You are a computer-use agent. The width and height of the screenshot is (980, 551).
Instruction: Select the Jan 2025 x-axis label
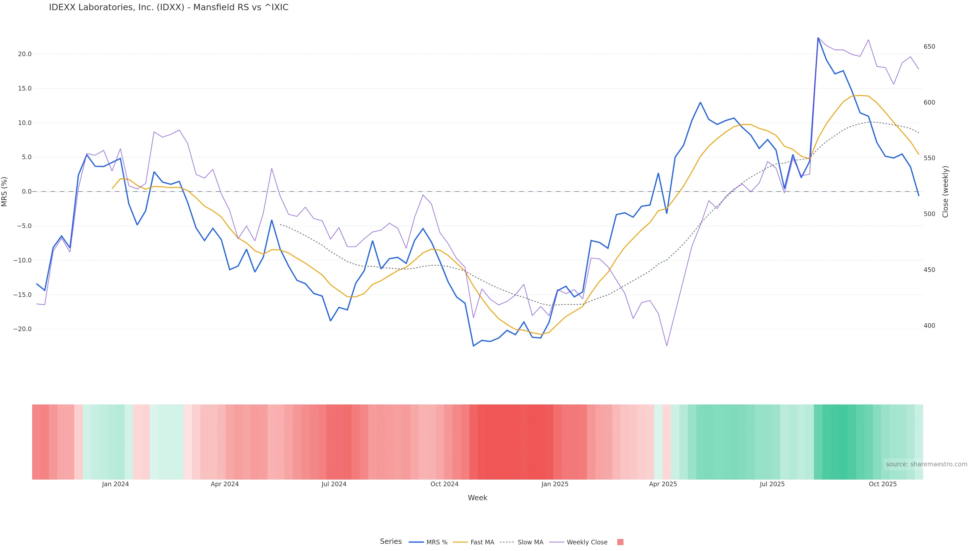[555, 484]
